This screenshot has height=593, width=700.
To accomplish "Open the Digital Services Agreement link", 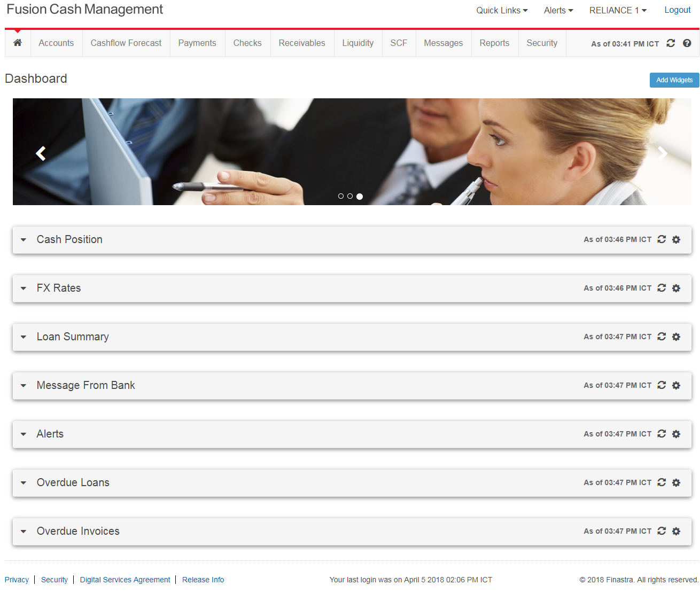I will 125,580.
